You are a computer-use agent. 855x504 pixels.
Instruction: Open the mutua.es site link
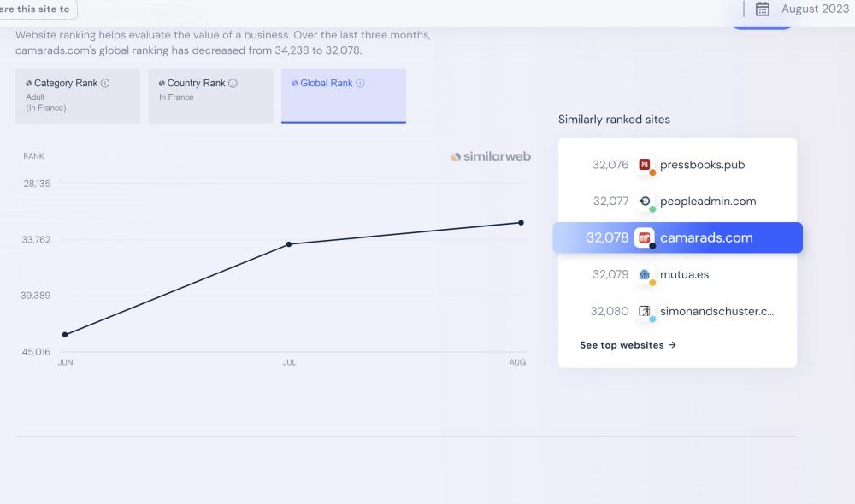click(x=684, y=275)
